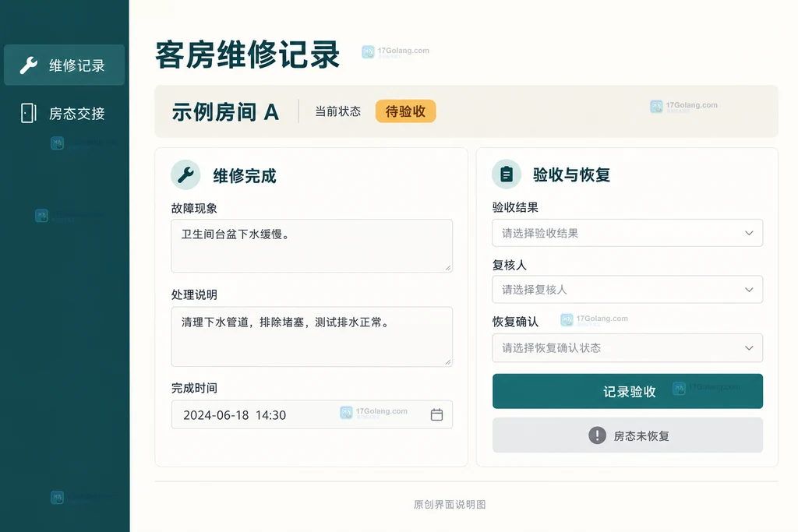The width and height of the screenshot is (798, 532).
Task: Click into the 故障现象 text area
Action: pyautogui.click(x=312, y=245)
